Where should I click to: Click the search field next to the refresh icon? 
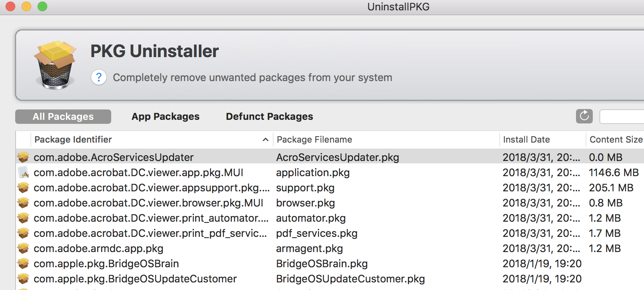pos(622,117)
